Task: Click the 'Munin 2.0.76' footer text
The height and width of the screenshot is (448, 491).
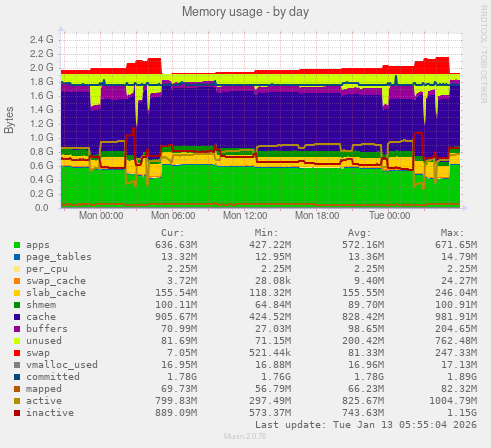Action: click(x=245, y=436)
